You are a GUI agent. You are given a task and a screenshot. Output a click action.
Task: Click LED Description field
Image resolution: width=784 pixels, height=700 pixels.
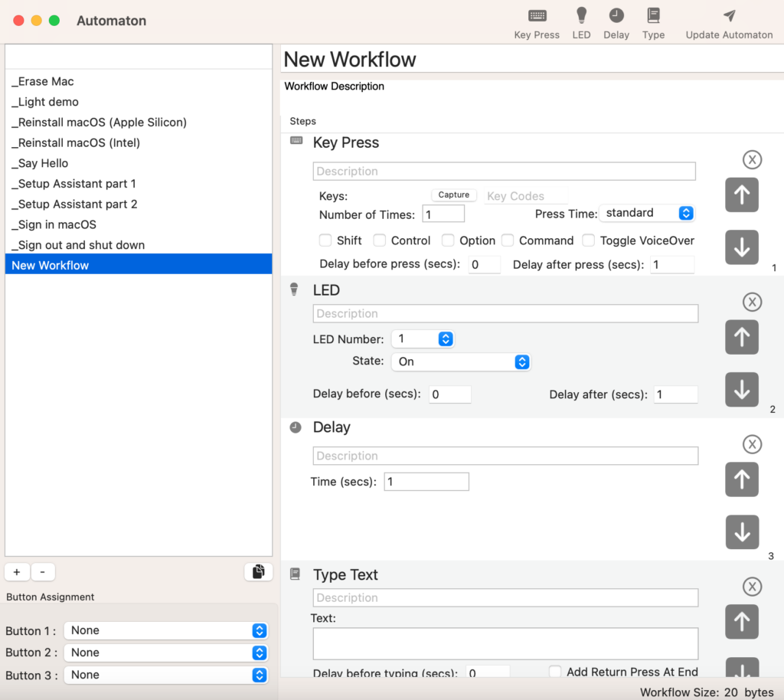(505, 313)
